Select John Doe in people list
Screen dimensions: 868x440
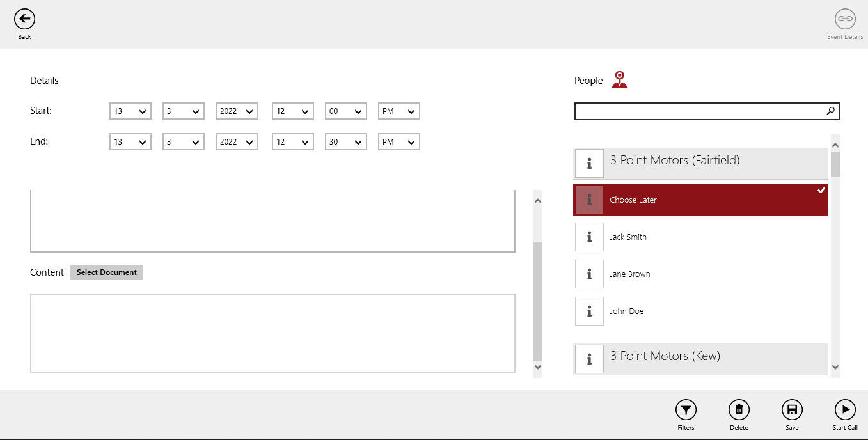(627, 311)
